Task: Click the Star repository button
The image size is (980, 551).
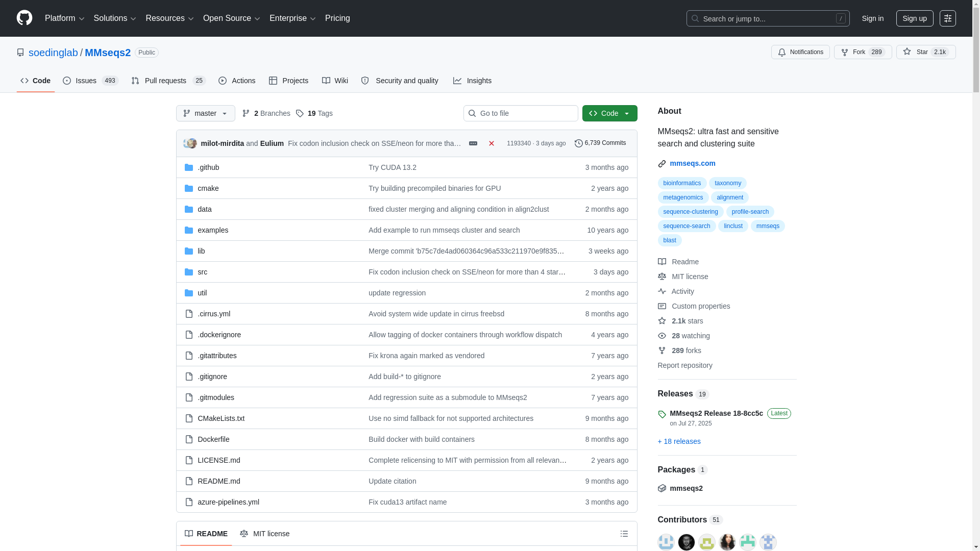Action: click(x=926, y=52)
